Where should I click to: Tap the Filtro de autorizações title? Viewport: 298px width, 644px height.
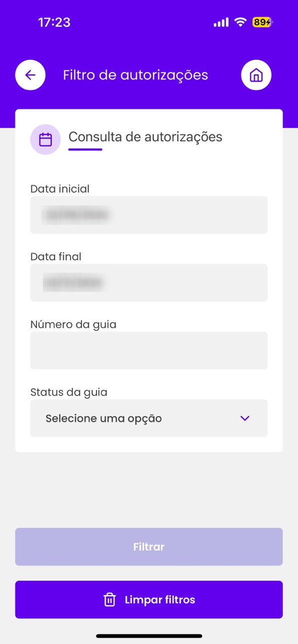coord(135,75)
